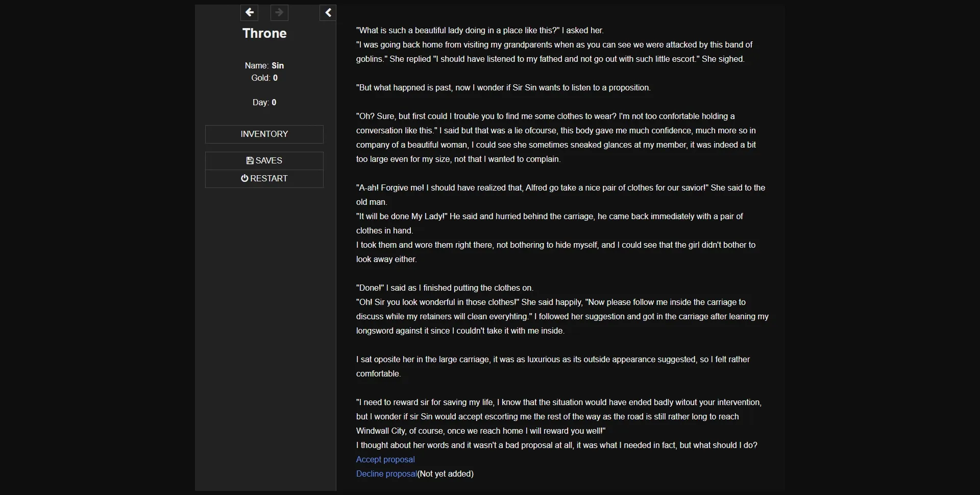The height and width of the screenshot is (495, 980).
Task: Click the floppy disk icon on Saves
Action: click(x=250, y=160)
